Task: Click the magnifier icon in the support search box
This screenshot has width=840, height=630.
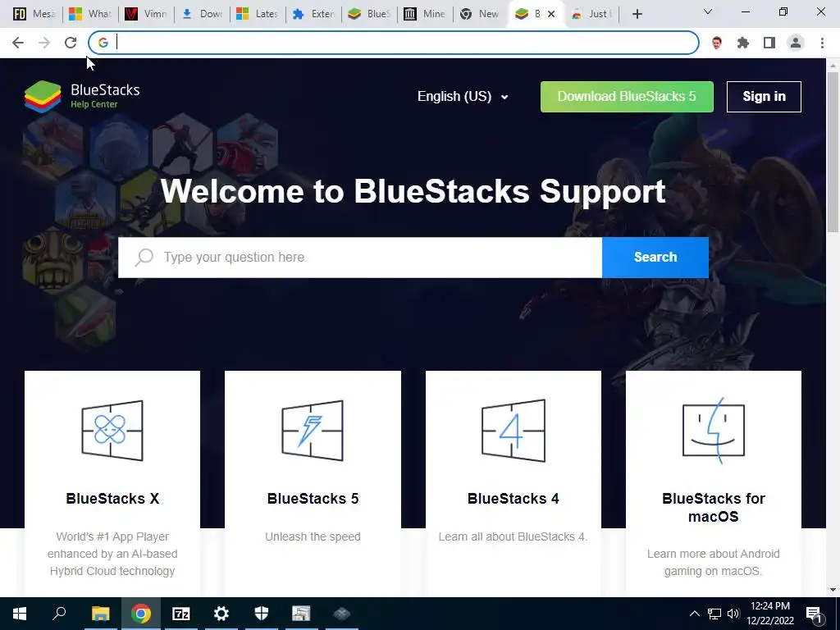Action: click(144, 257)
